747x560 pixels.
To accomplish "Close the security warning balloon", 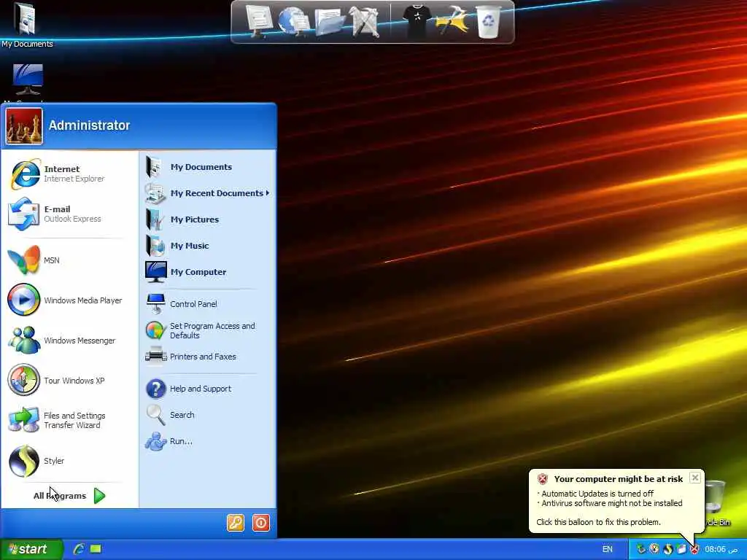I will pyautogui.click(x=695, y=478).
